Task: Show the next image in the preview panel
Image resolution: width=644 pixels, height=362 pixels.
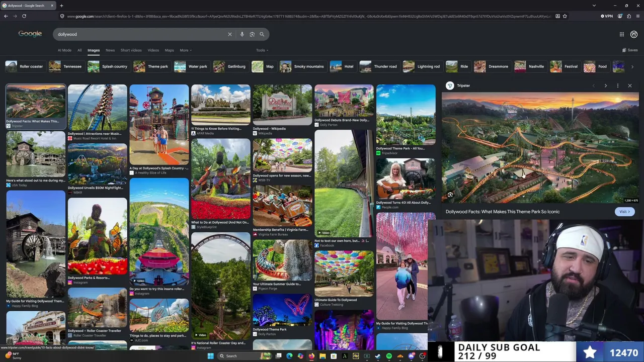Action: pyautogui.click(x=605, y=85)
